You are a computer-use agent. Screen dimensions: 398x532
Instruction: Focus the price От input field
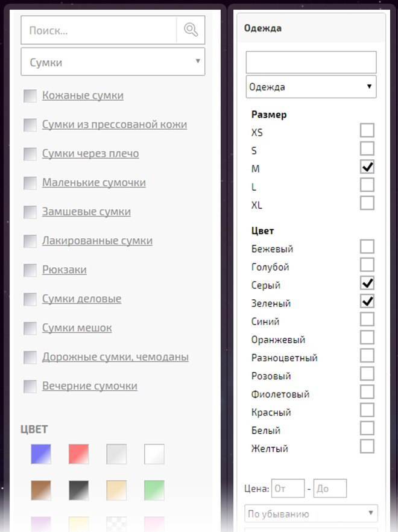pos(287,489)
